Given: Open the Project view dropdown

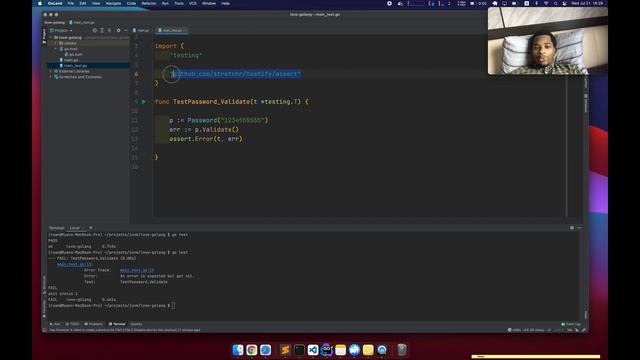Looking at the screenshot, I should (x=61, y=30).
